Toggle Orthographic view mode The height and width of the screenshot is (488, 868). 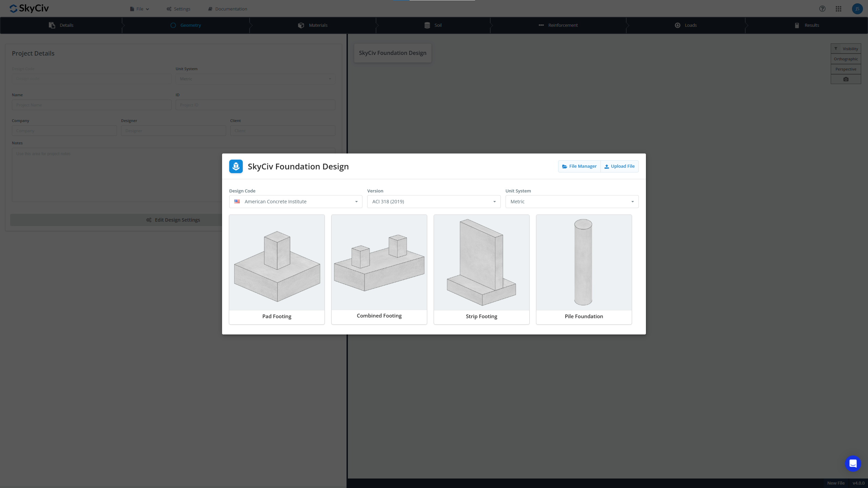(846, 59)
